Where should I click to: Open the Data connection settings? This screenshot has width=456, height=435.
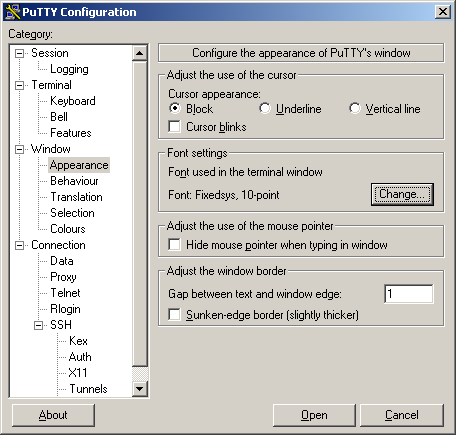(x=62, y=261)
